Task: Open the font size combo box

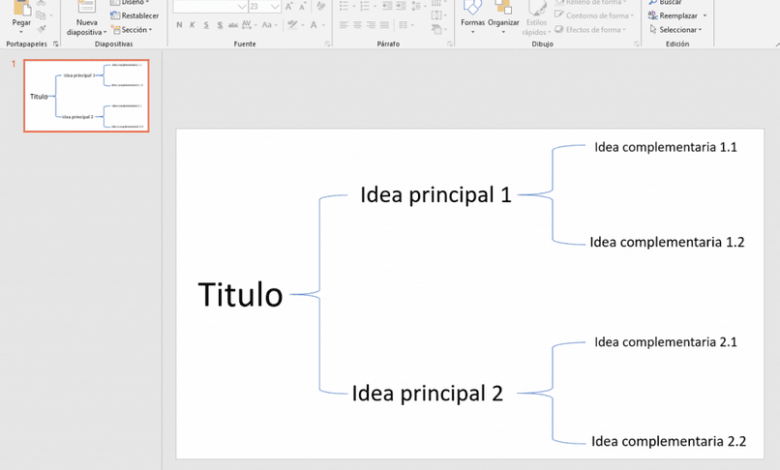Action: pyautogui.click(x=265, y=6)
